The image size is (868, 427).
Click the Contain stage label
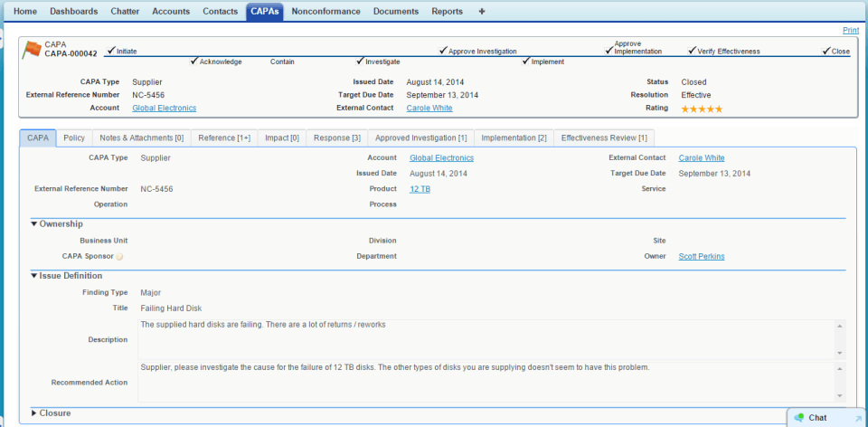282,62
